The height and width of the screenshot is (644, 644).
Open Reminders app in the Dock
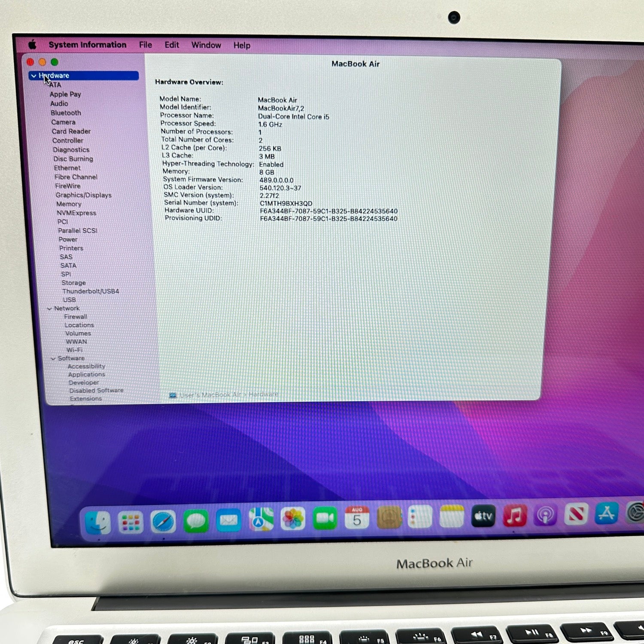click(x=420, y=516)
